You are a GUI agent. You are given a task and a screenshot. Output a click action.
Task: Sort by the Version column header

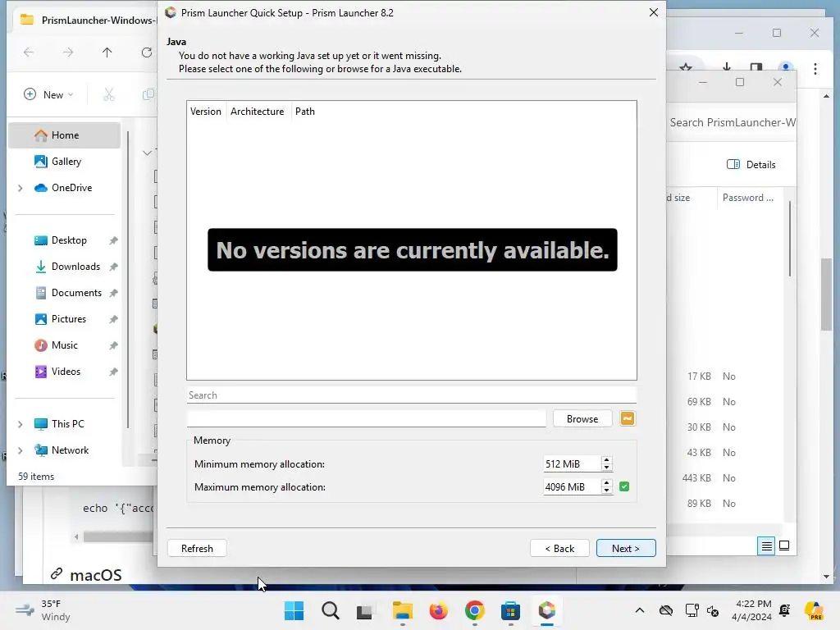(x=206, y=112)
